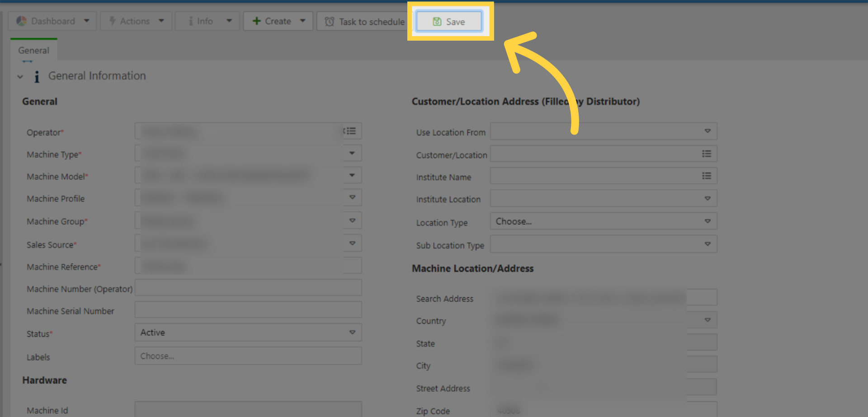Screen dimensions: 868x417
Task: Click the alarm clock schedule icon
Action: (x=330, y=21)
